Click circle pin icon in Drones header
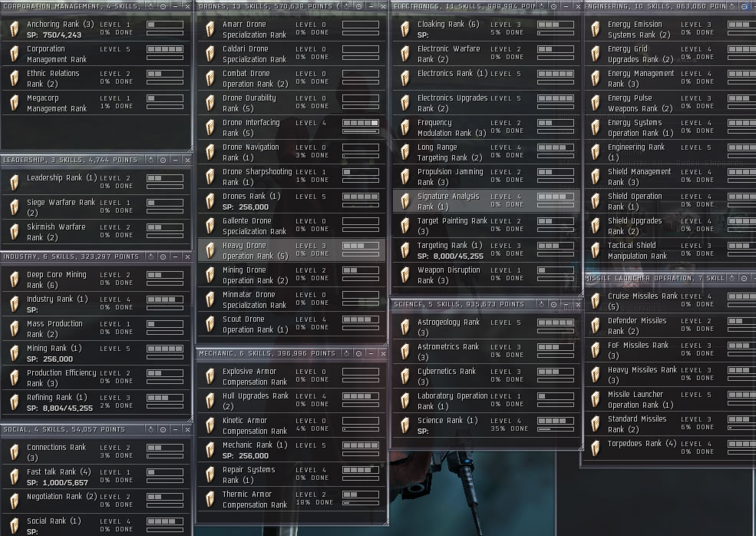The image size is (756, 536). 358,6
